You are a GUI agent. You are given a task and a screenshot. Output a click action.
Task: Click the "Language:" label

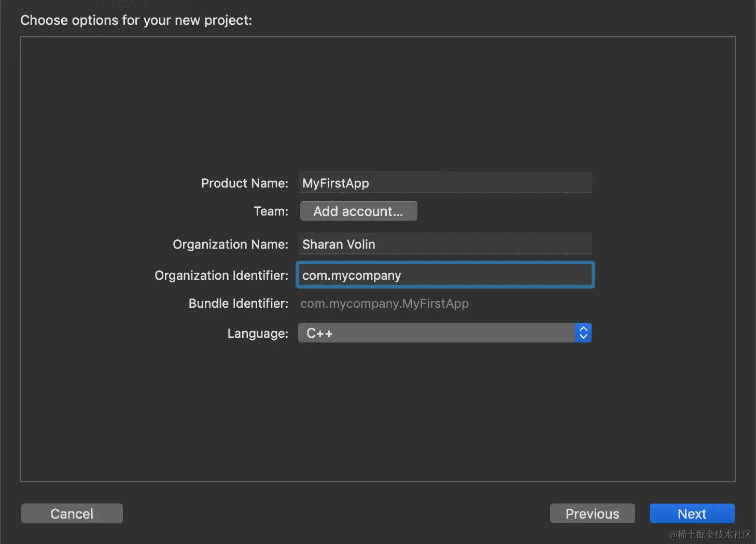(x=257, y=334)
